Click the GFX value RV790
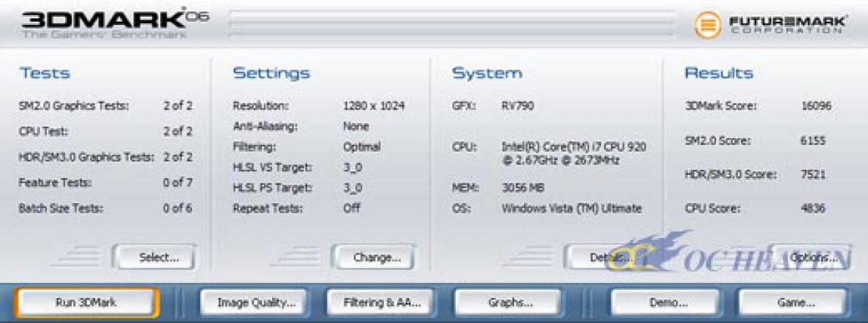The height and width of the screenshot is (323, 868). (x=517, y=106)
